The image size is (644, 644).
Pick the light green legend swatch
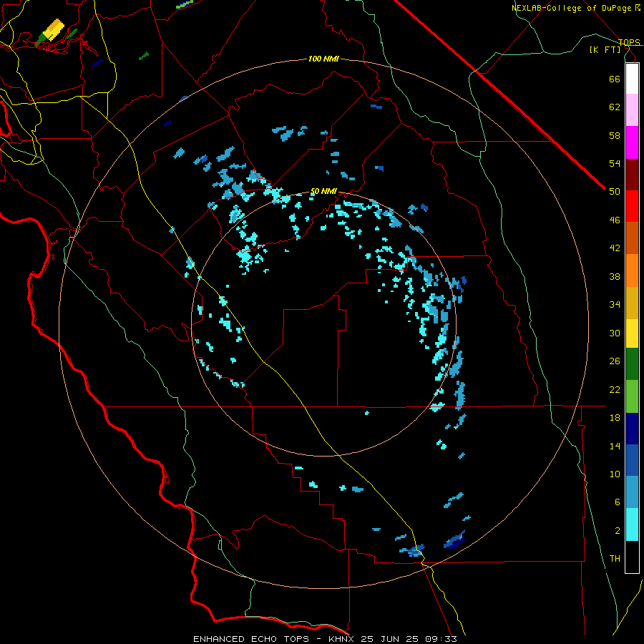pyautogui.click(x=632, y=396)
